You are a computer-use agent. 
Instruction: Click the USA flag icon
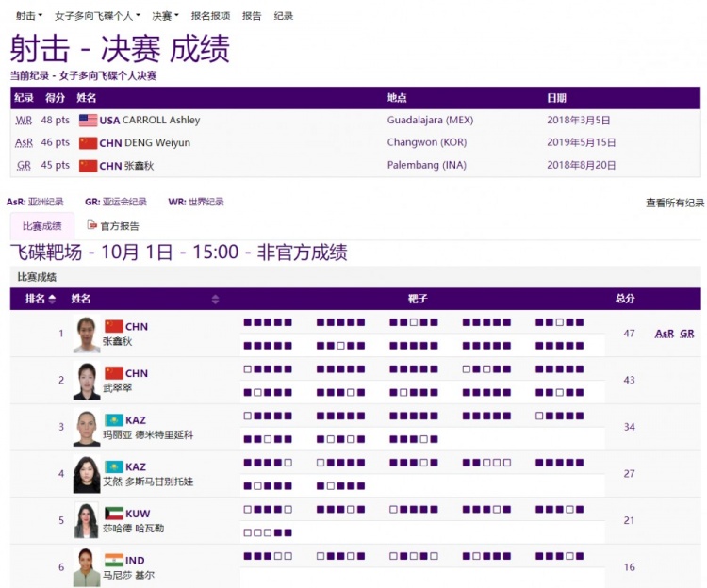(x=88, y=121)
